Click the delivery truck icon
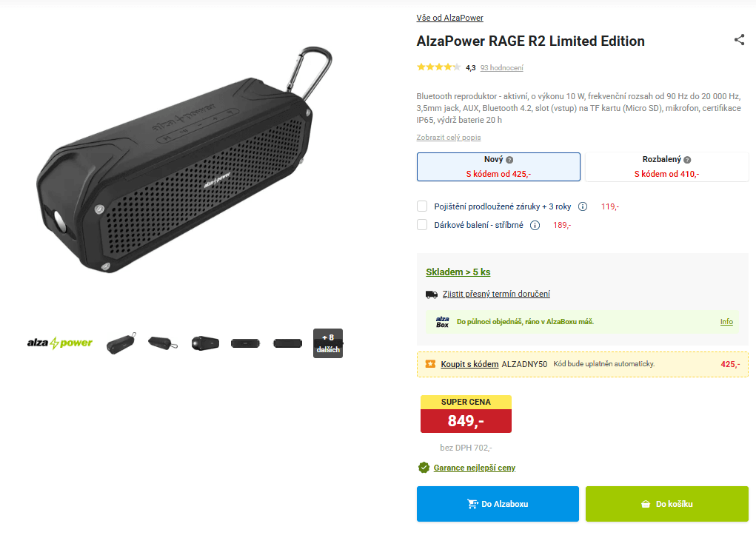The image size is (756, 535). pyautogui.click(x=432, y=294)
